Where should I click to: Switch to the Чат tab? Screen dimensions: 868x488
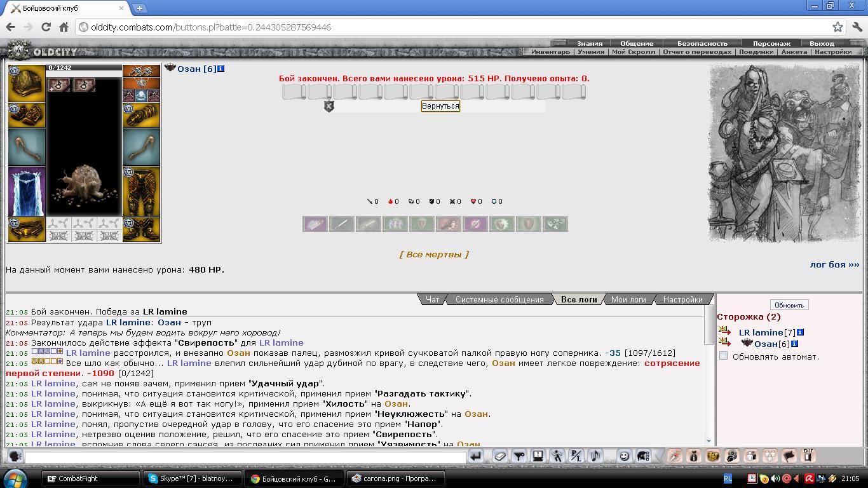[432, 299]
